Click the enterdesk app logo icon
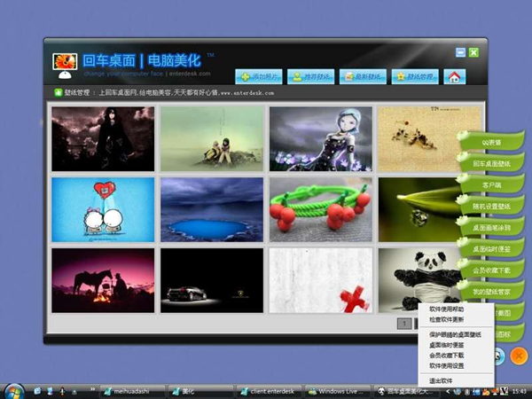 click(x=65, y=62)
